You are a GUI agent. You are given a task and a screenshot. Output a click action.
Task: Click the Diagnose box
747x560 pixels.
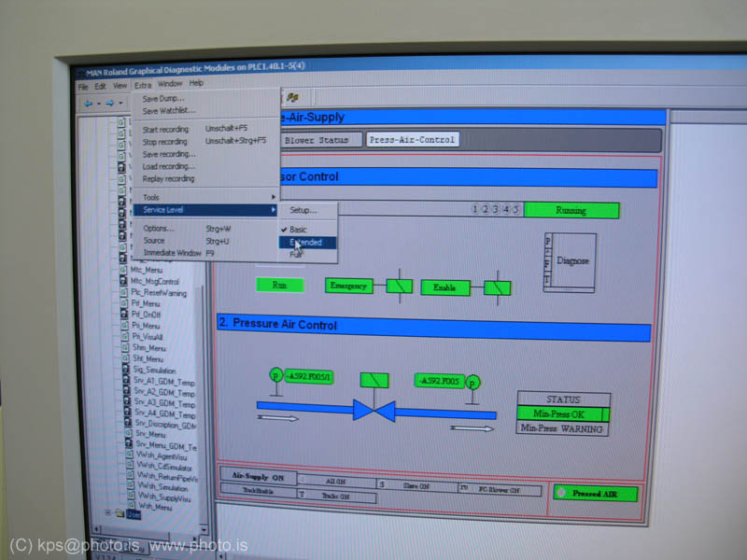click(570, 261)
